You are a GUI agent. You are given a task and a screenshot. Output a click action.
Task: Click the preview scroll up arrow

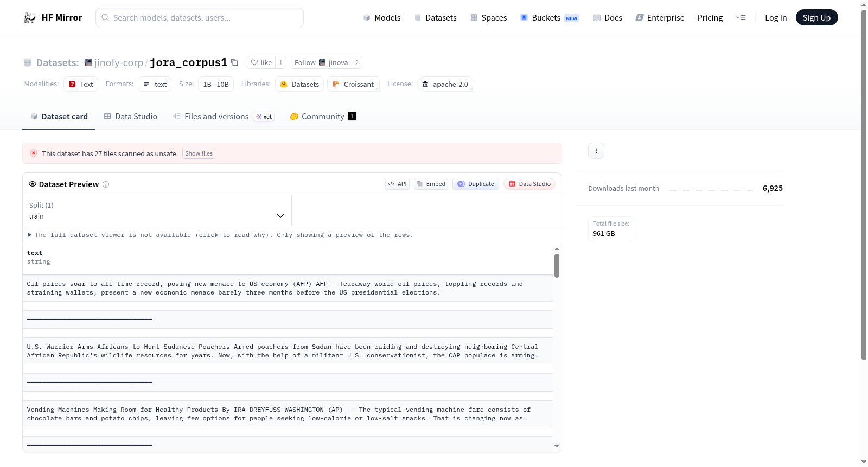point(557,248)
